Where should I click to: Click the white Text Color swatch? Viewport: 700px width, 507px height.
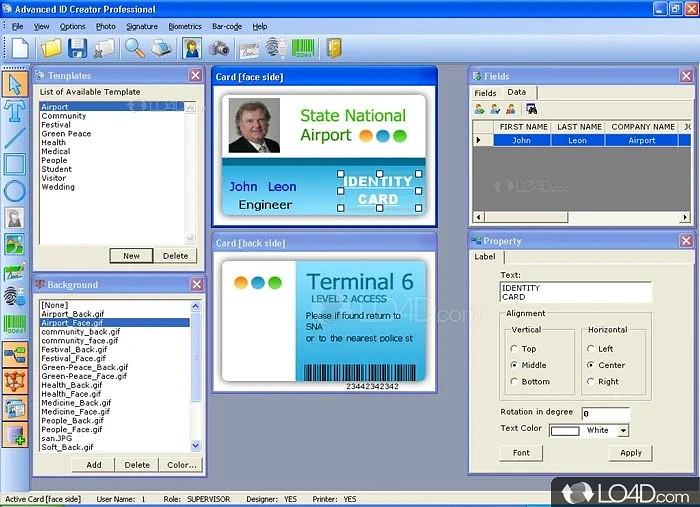click(x=565, y=431)
